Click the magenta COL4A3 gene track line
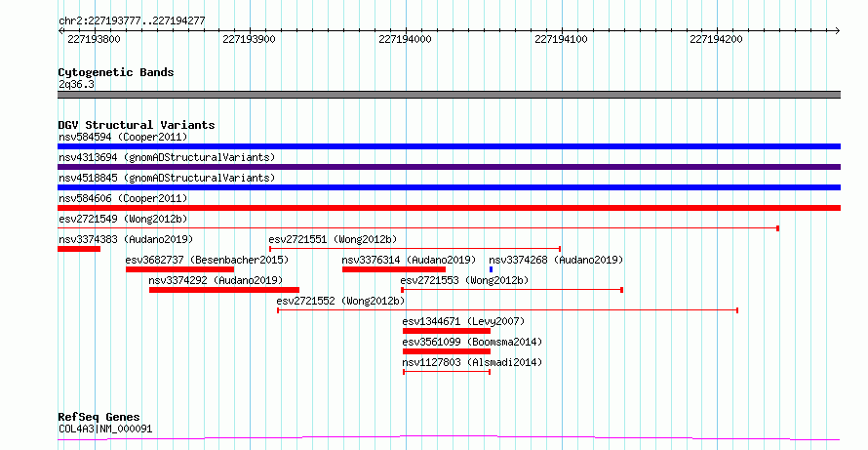This screenshot has width=868, height=450. point(449,438)
